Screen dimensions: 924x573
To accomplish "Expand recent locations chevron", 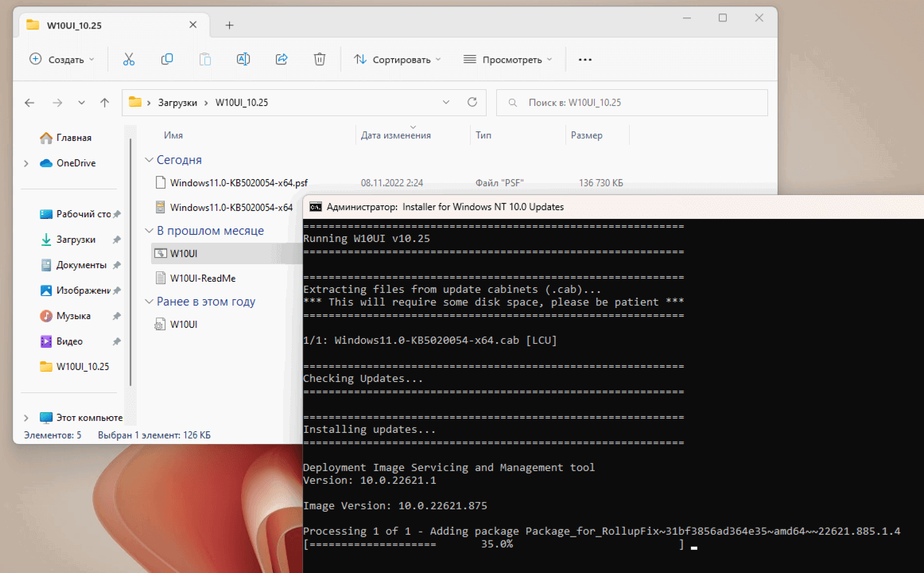I will click(81, 103).
